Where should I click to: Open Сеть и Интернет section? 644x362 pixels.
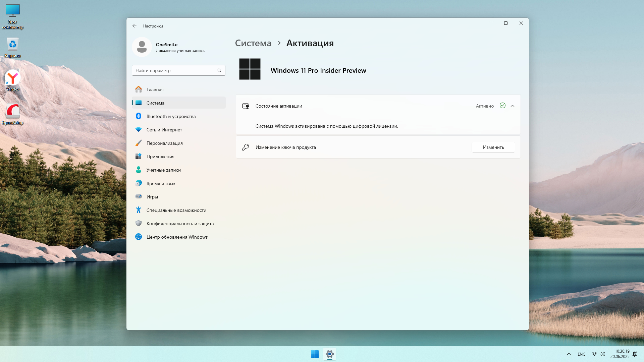tap(164, 130)
